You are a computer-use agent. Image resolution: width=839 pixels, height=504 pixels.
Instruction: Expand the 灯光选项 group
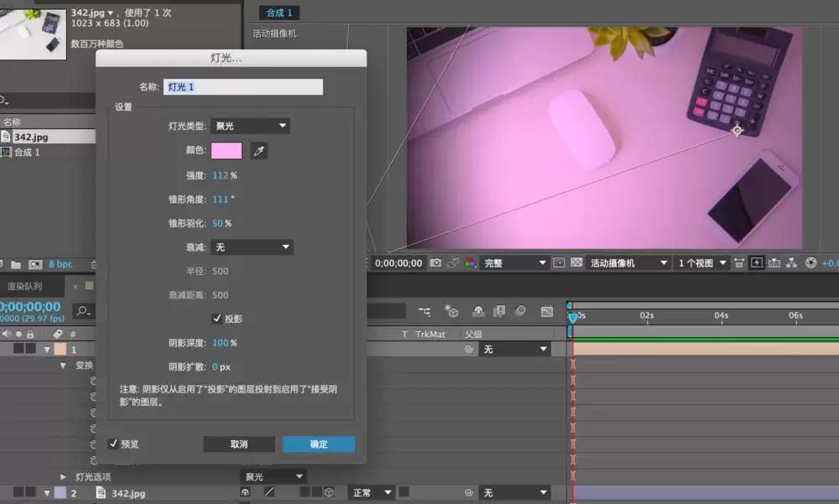[x=63, y=476]
